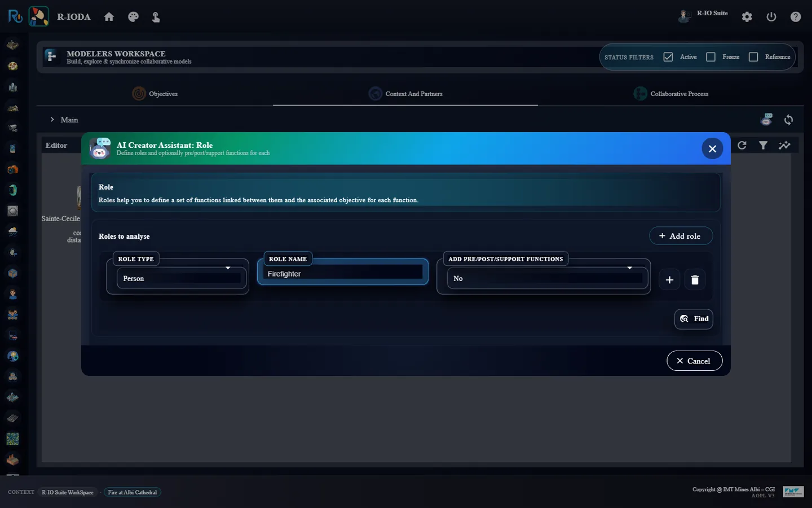Select the orange camera icon in sidebar
The image size is (812, 508).
coord(12,169)
